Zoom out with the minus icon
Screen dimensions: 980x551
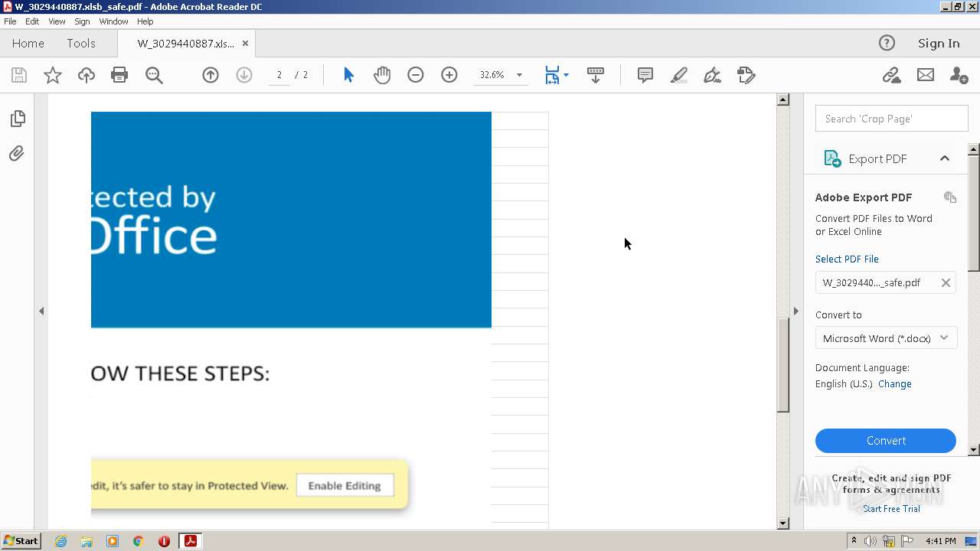pos(416,75)
